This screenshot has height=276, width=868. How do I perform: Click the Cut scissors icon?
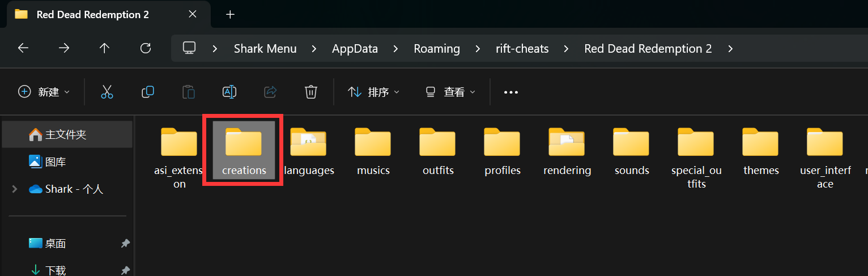(x=107, y=92)
